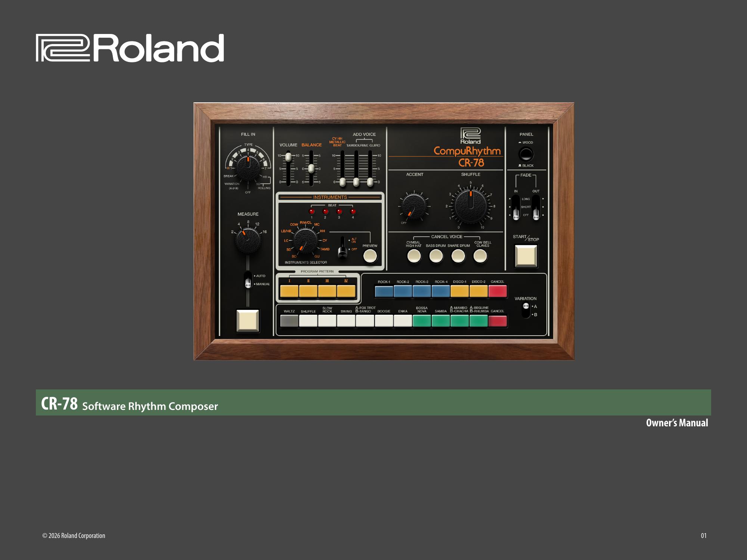
Task: Select the BOSSA NOVA rhythm button
Action: 422,321
